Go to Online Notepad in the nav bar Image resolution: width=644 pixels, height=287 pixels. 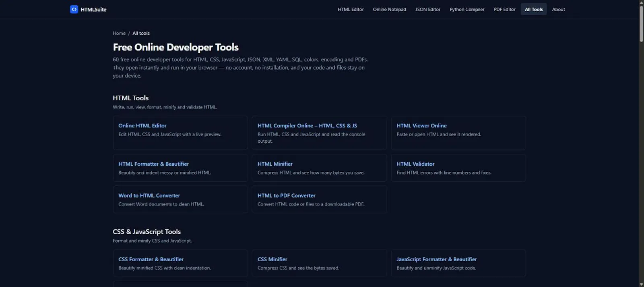click(x=389, y=9)
